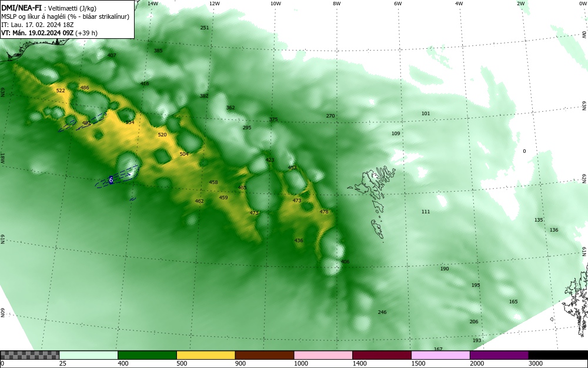588x368 pixels.
Task: Click the 4W longitude label
Action: (459, 4)
